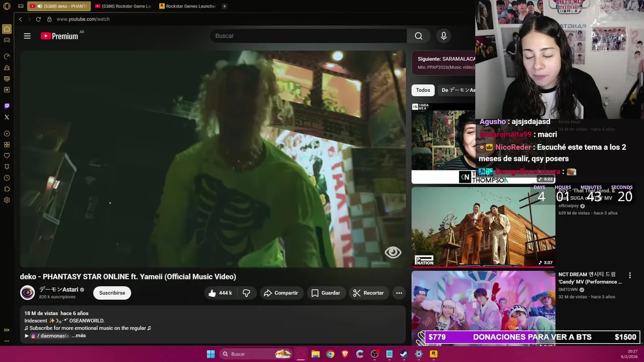Open Opera GX sidebar home icon

7,29
